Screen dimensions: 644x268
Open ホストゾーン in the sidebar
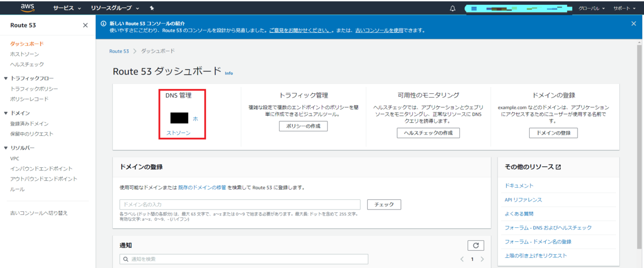pyautogui.click(x=25, y=54)
